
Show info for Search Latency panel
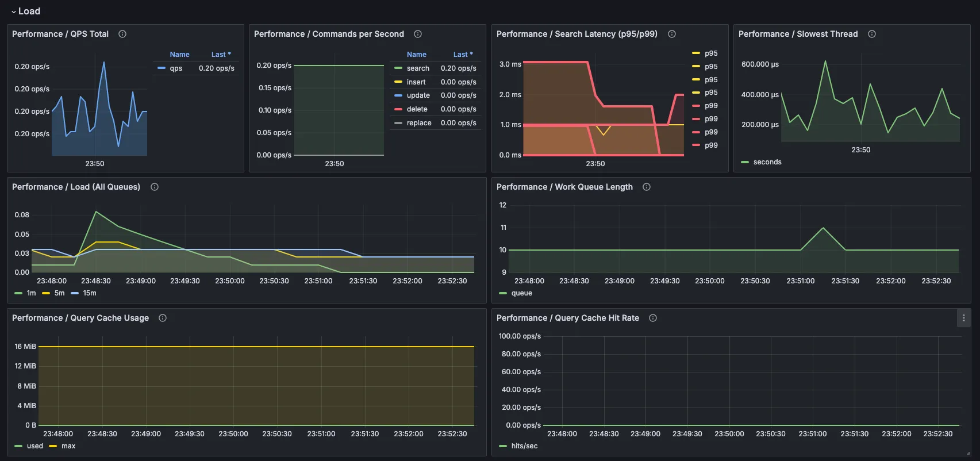(x=671, y=34)
